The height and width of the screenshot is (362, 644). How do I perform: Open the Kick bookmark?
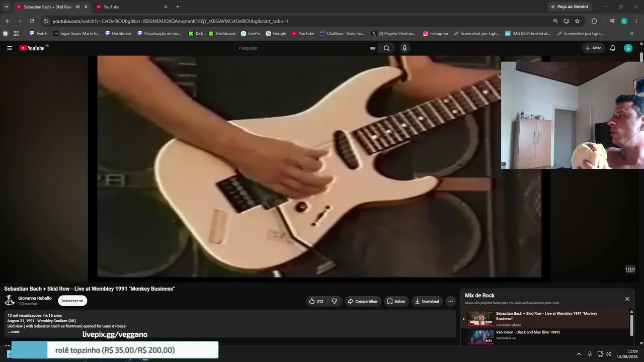point(196,34)
